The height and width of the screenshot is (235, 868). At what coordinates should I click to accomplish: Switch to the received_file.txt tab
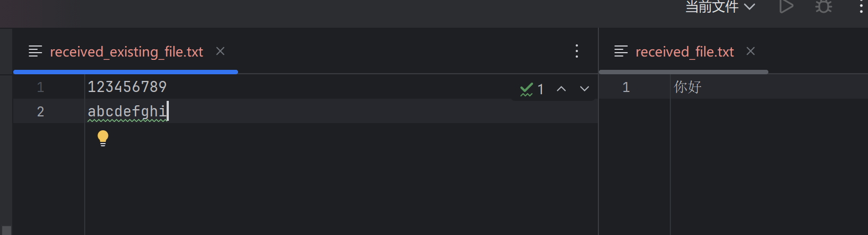tap(685, 52)
